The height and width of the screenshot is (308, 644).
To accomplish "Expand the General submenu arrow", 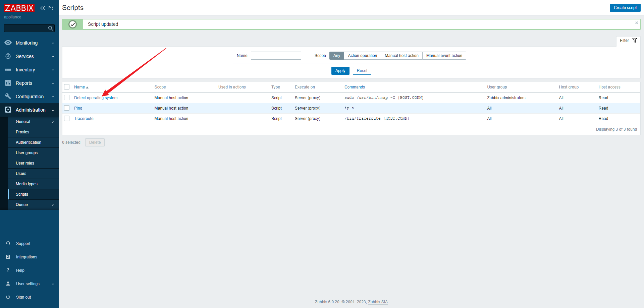I will [x=53, y=122].
